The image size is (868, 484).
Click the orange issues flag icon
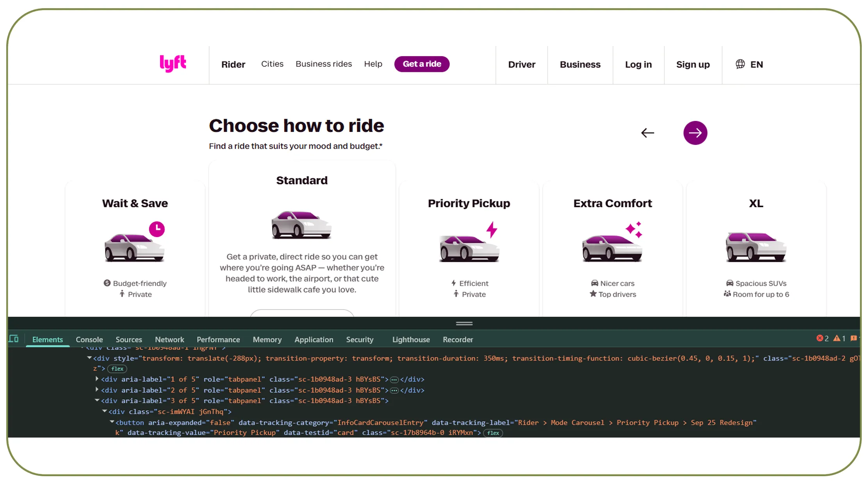[x=854, y=338]
